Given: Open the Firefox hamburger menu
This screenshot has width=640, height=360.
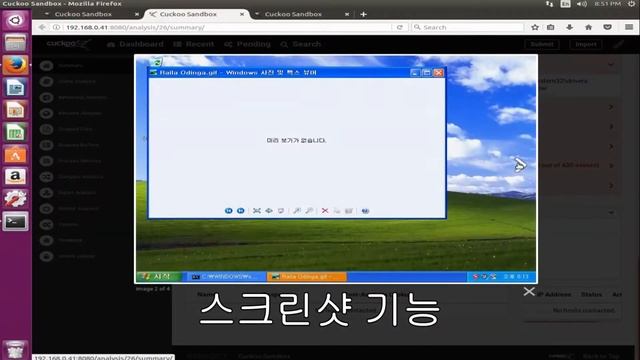Looking at the screenshot, I should (x=629, y=27).
